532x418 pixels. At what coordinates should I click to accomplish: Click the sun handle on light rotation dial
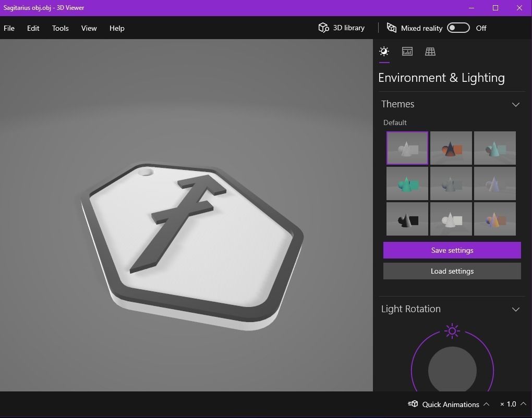[x=452, y=331]
